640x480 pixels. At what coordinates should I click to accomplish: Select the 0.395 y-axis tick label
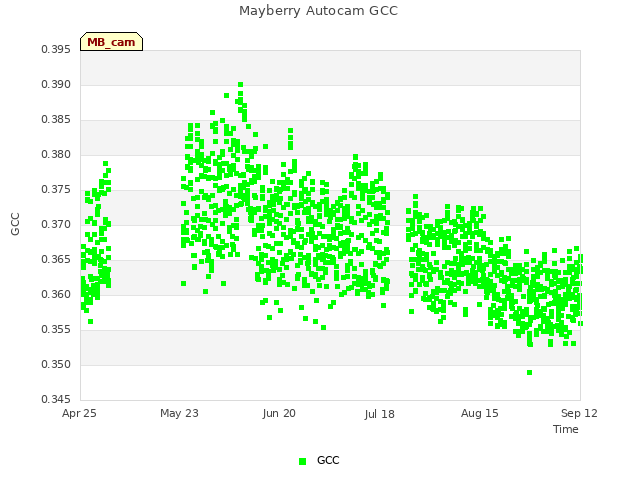[x=56, y=49]
